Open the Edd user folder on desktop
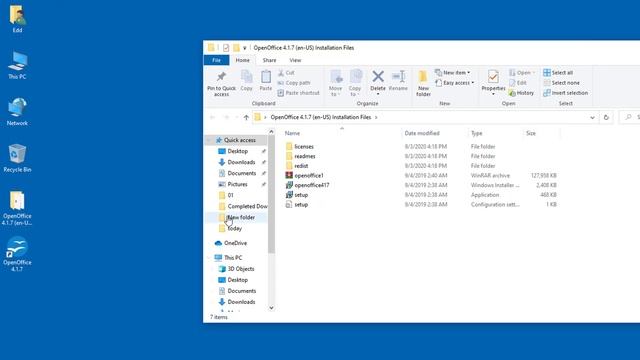 pos(17,18)
